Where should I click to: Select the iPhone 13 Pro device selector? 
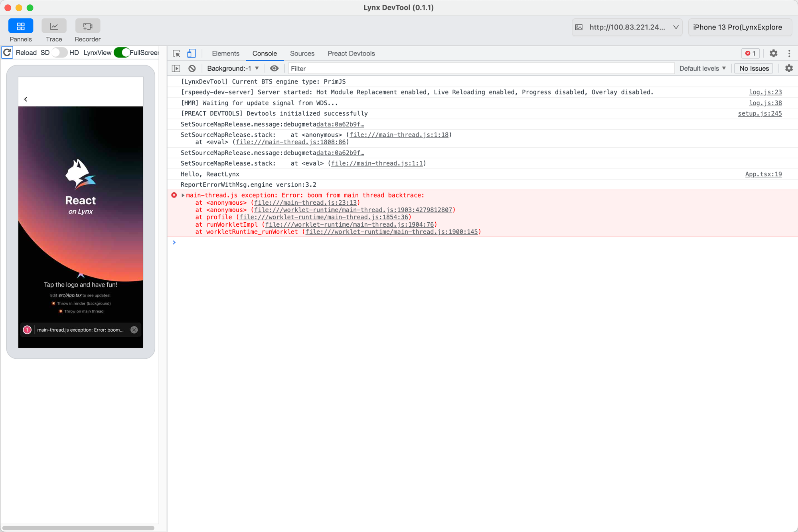click(x=740, y=27)
